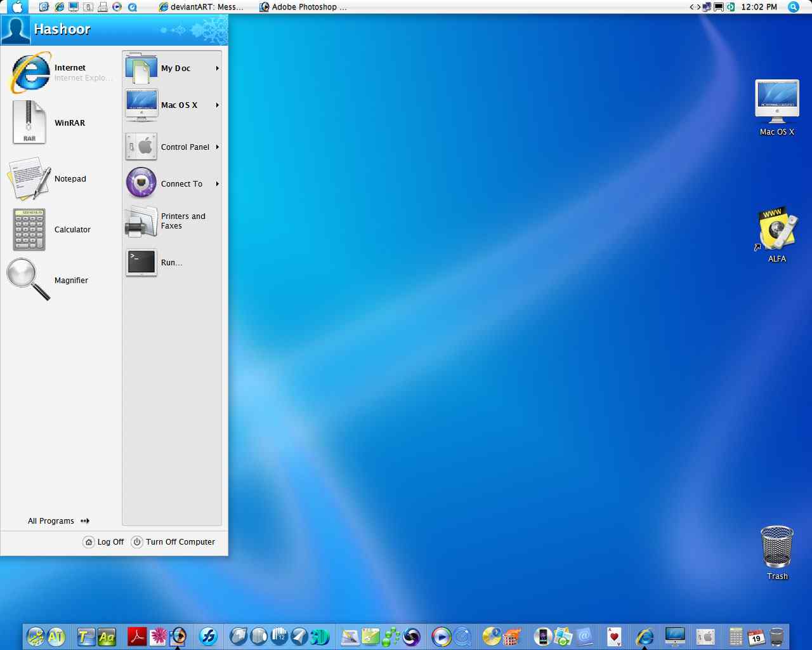
Task: Open the T text icon in dock
Action: point(86,636)
